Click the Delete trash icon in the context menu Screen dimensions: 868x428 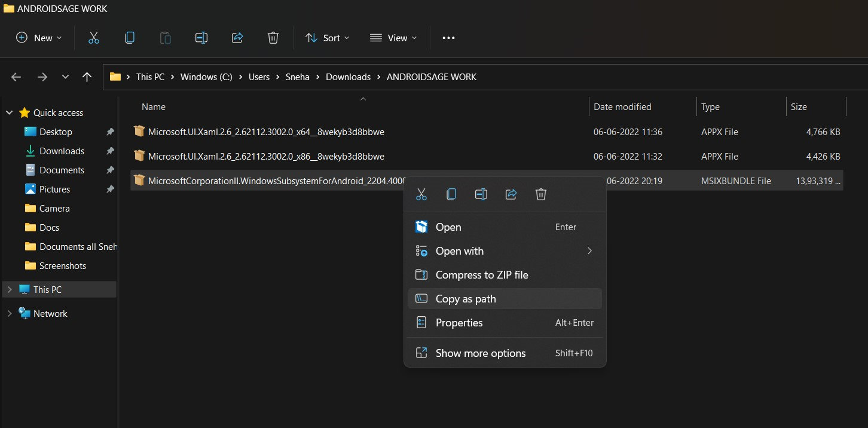(x=541, y=194)
